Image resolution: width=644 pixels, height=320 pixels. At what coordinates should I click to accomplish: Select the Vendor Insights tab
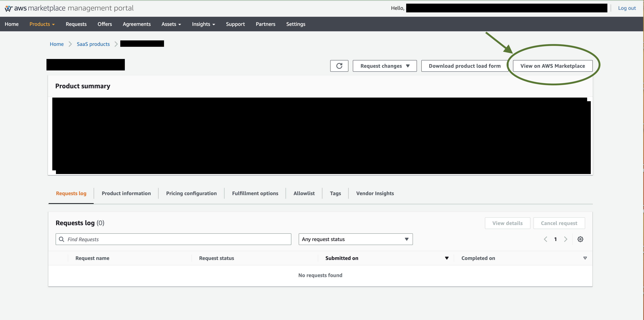(x=375, y=193)
